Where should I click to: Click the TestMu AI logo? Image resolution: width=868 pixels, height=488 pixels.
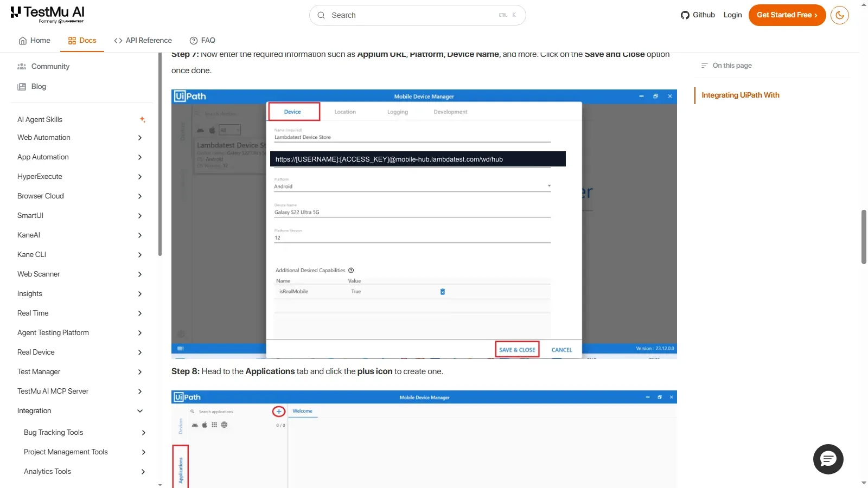[x=47, y=15]
